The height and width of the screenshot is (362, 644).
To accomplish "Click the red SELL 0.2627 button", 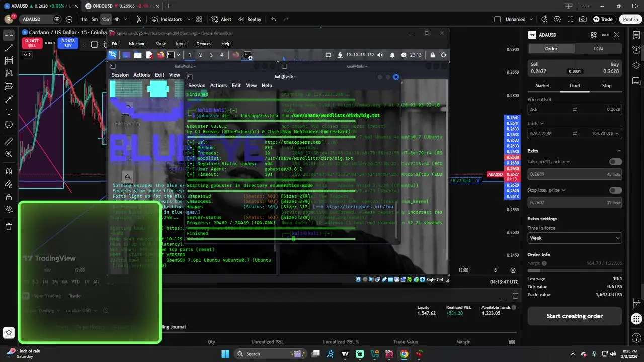I will tap(32, 43).
